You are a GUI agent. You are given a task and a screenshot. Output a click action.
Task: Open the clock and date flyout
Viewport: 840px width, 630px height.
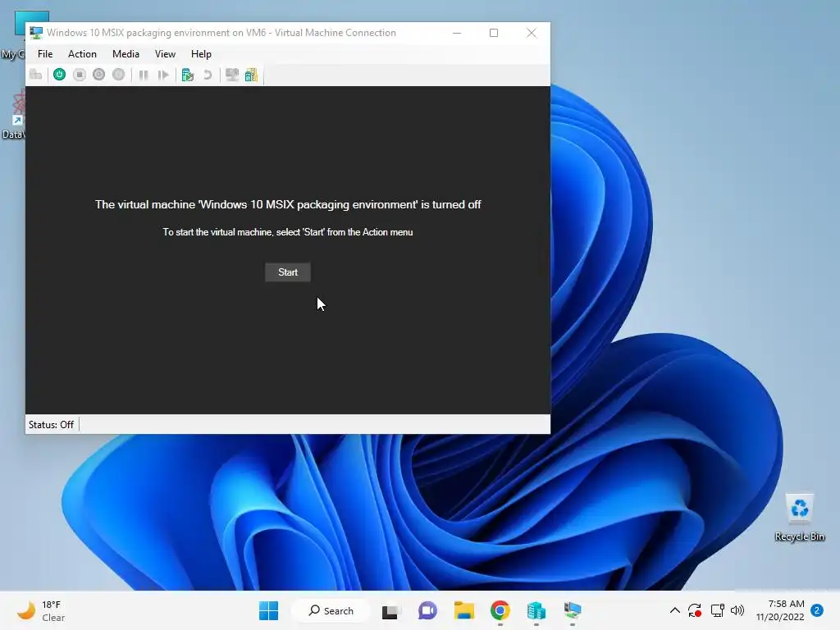point(781,610)
